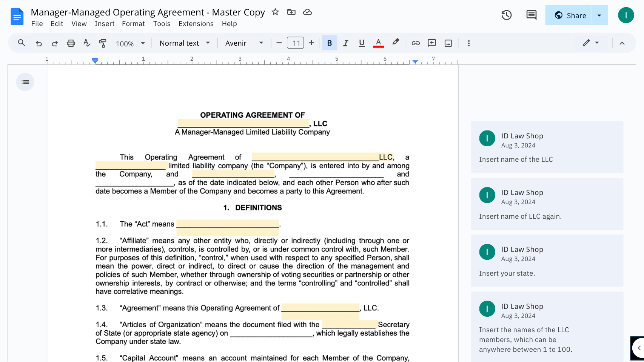The width and height of the screenshot is (644, 362).
Task: Open the zoom level dropdown
Action: click(130, 43)
